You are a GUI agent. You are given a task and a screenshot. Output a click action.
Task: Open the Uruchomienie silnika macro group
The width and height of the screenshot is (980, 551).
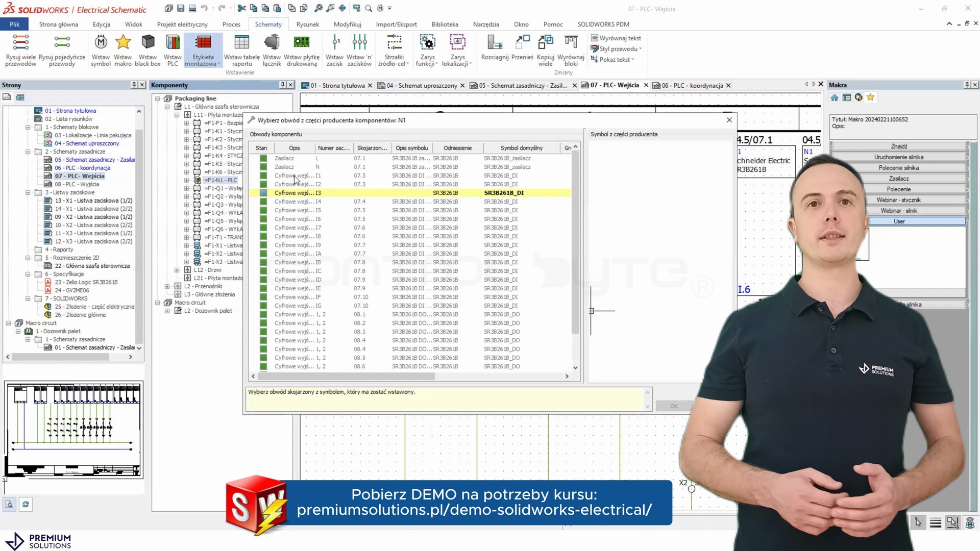[x=899, y=157]
